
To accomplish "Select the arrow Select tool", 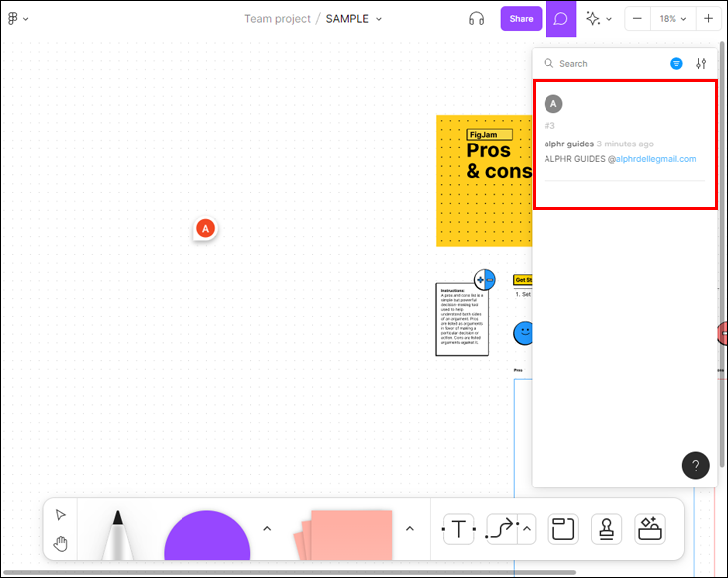I will [x=61, y=515].
